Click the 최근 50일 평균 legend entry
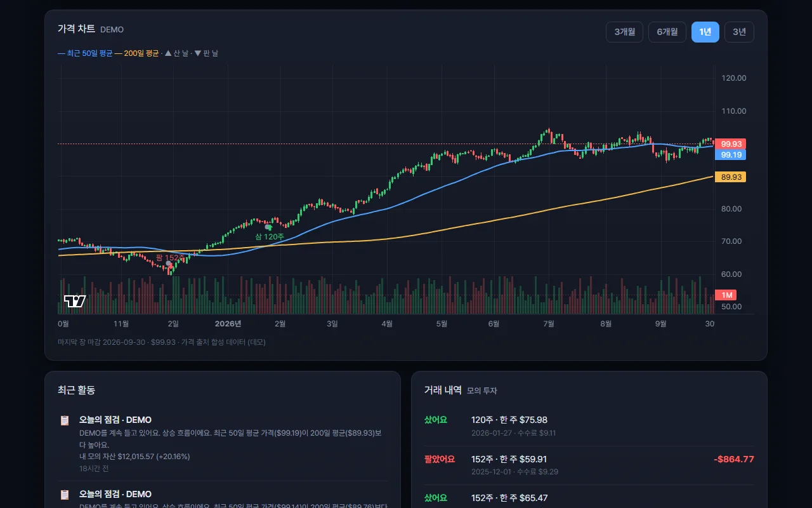This screenshot has height=508, width=812. click(x=85, y=53)
